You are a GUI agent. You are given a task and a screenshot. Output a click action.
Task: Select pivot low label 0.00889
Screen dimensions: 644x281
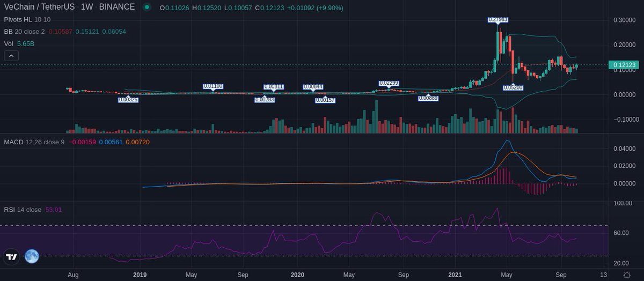428,98
